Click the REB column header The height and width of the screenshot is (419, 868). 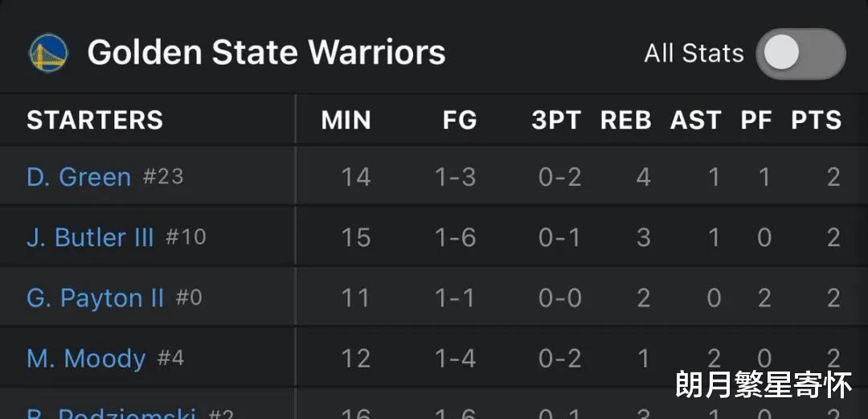626,121
